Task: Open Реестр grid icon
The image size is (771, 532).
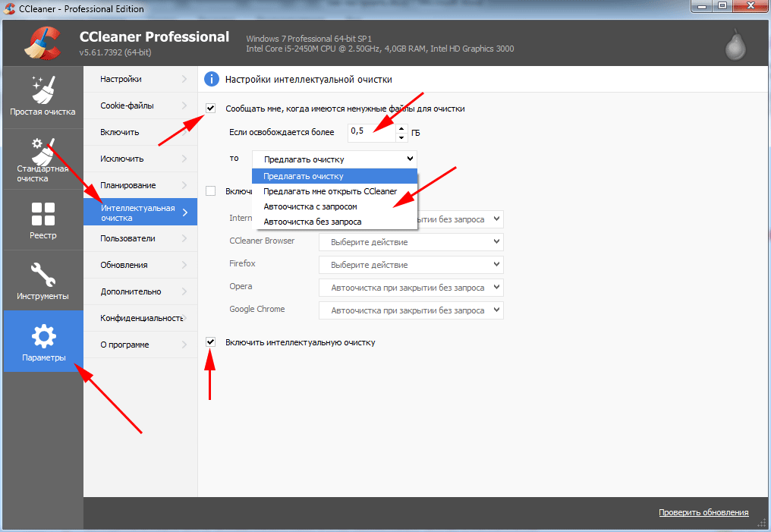Action: point(42,214)
